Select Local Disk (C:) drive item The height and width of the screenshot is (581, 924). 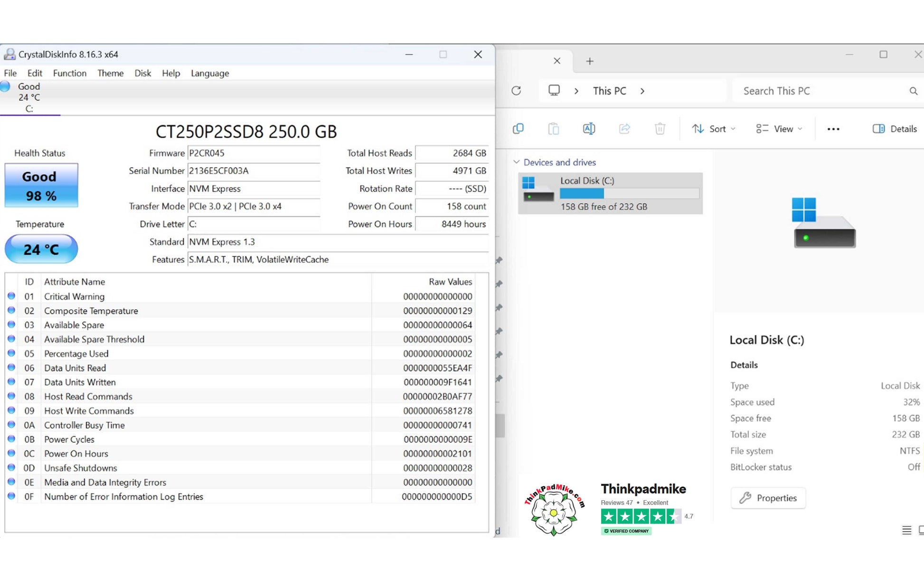pyautogui.click(x=611, y=193)
